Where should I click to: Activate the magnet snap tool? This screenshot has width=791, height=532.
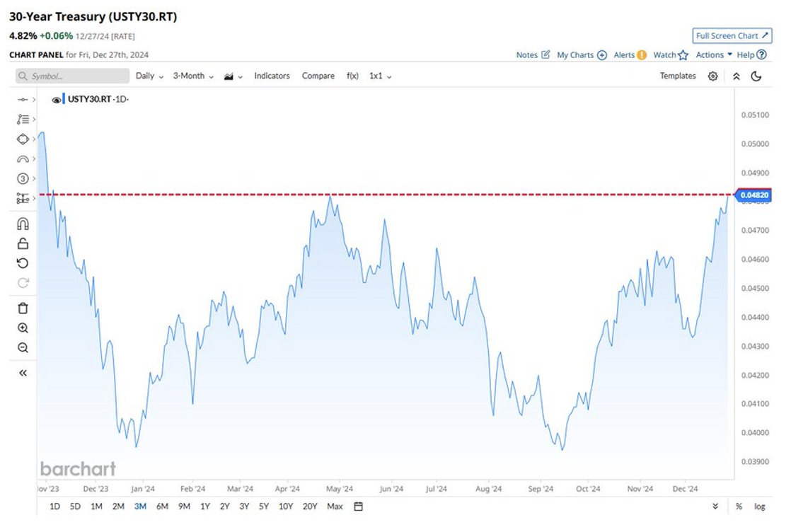click(x=23, y=224)
